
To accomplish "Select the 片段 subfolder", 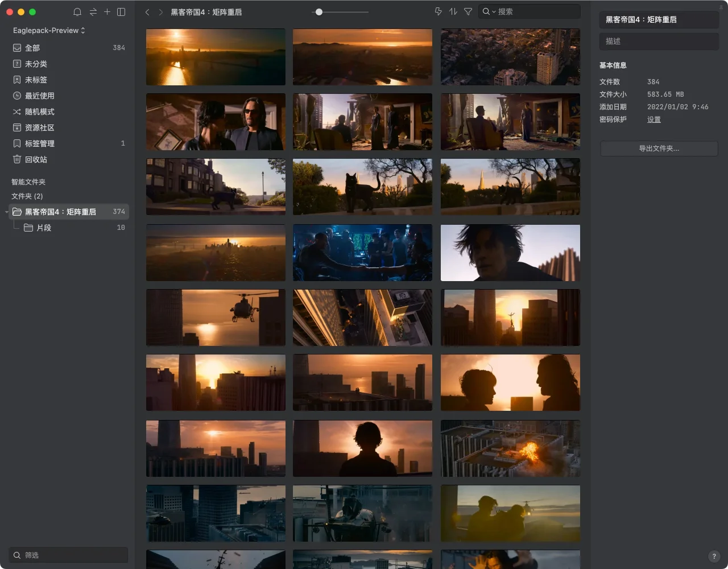I will tap(69, 228).
